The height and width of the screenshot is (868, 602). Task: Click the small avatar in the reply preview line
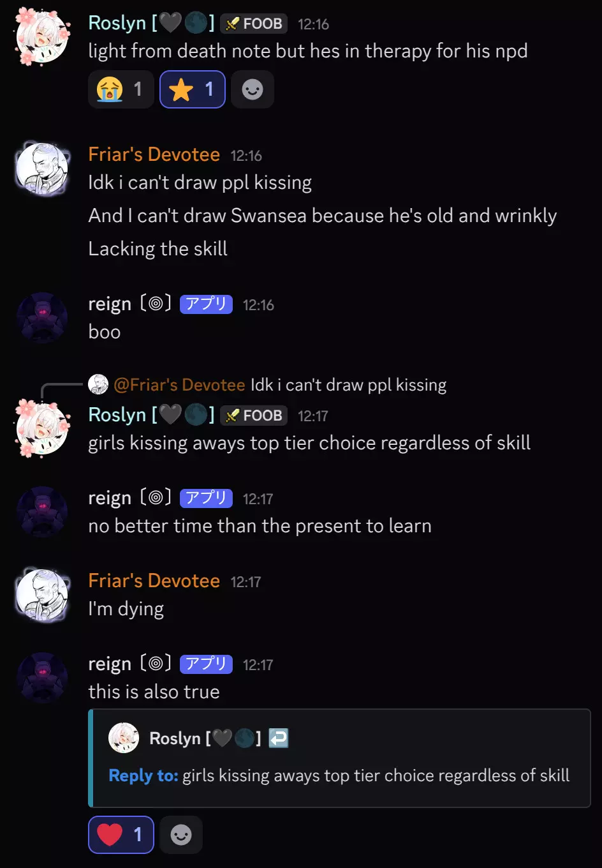[x=98, y=384]
